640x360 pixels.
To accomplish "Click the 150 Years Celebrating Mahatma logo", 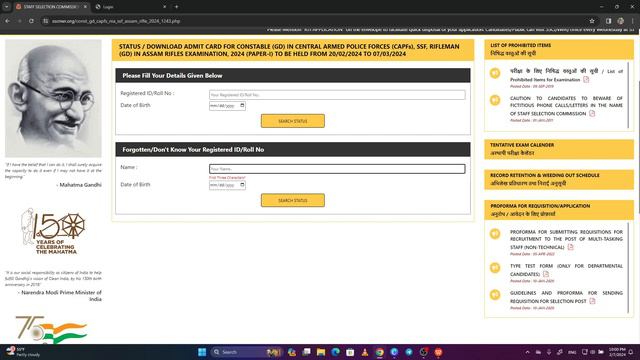I will [53, 231].
